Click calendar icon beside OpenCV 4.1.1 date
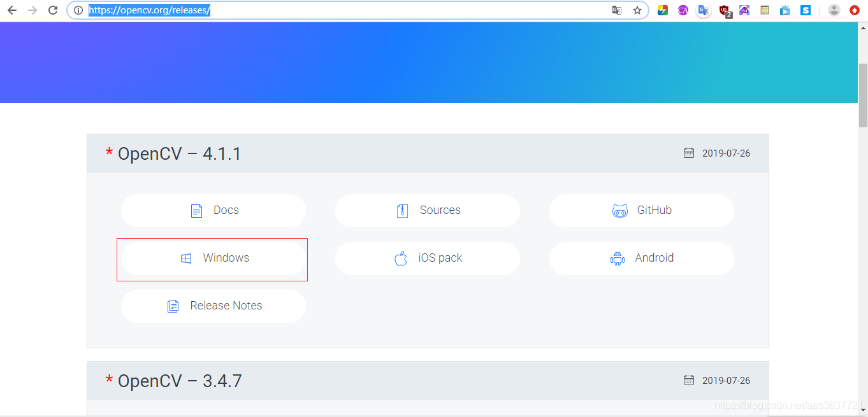 point(689,153)
